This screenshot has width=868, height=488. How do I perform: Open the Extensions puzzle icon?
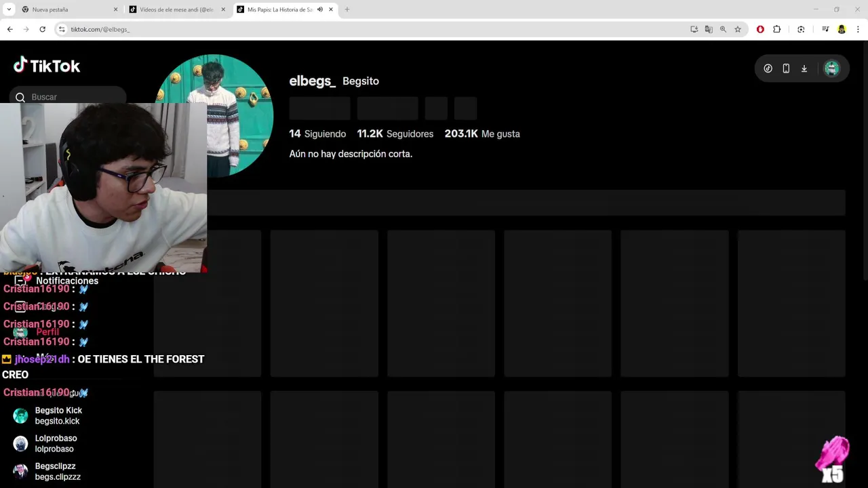point(777,29)
